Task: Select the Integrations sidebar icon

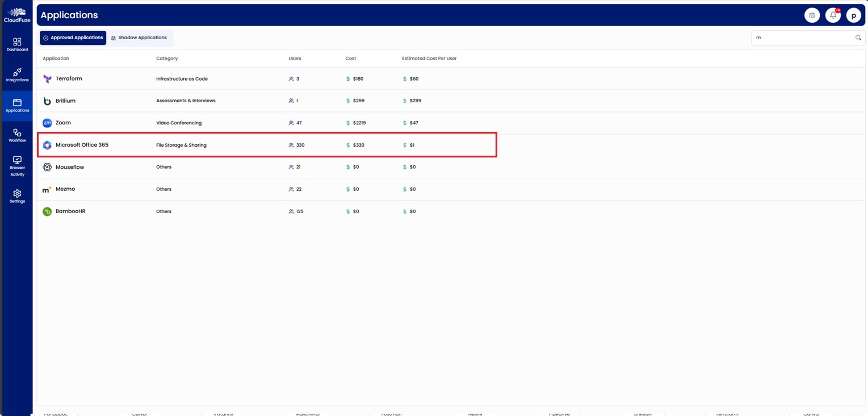Action: tap(17, 74)
